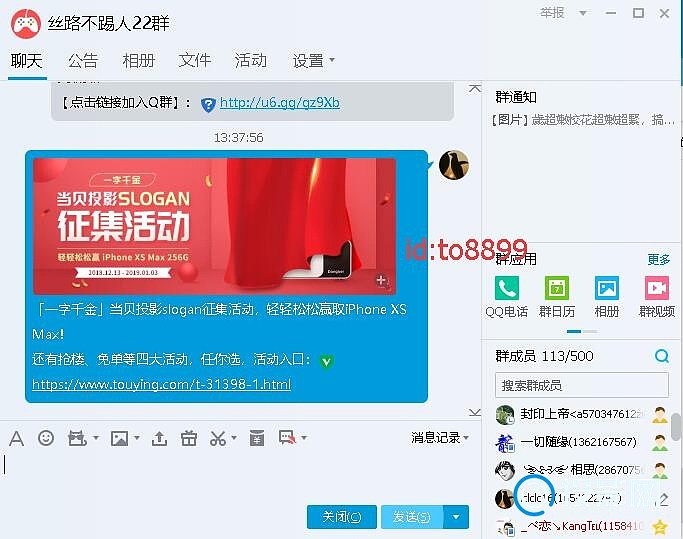Expand the 设置 dropdown arrow
The height and width of the screenshot is (539, 683).
point(332,60)
